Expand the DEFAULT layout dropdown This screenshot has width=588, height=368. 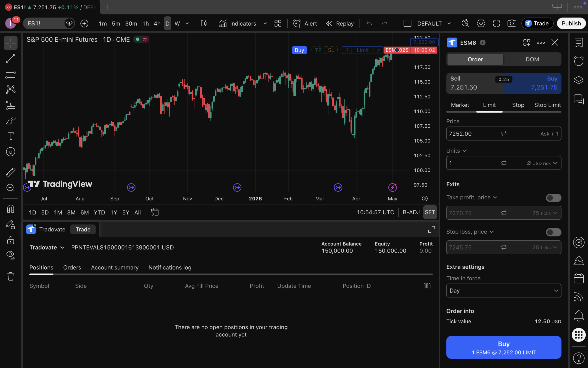449,23
